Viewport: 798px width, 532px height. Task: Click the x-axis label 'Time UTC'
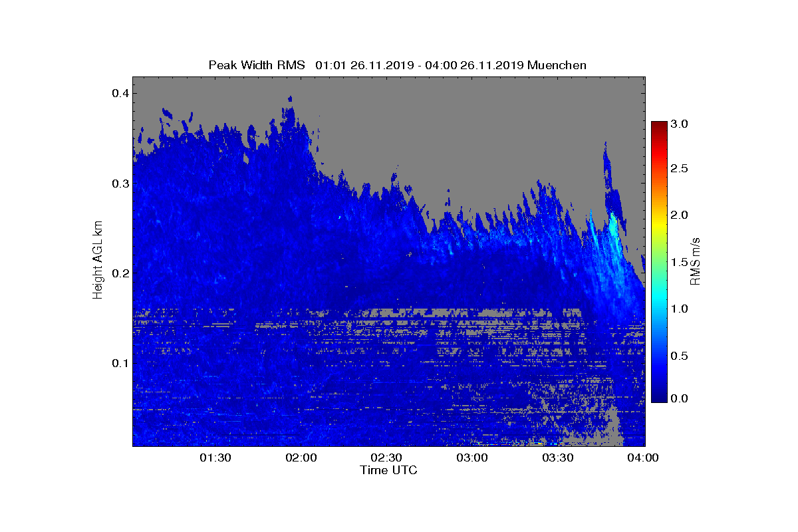(x=388, y=470)
